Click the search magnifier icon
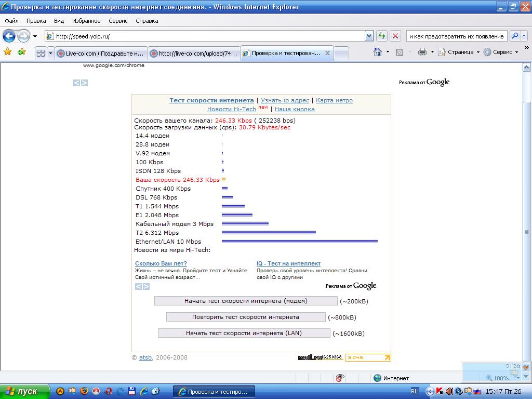Screen dimensions: 532x399 pos(514,36)
